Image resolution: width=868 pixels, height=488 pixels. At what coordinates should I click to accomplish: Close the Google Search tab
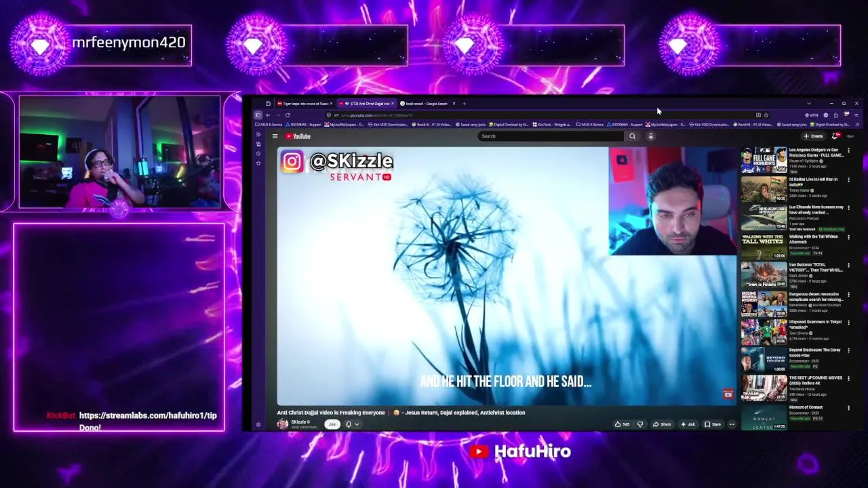coord(454,104)
